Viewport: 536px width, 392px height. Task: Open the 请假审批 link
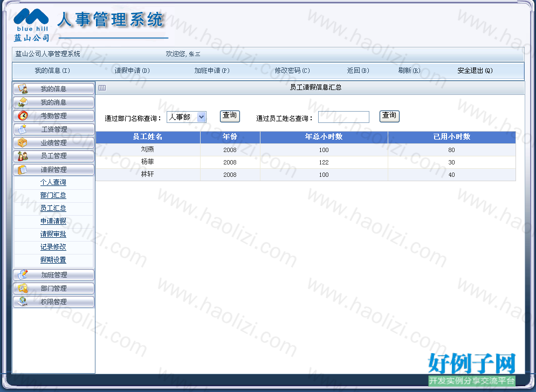(x=53, y=234)
